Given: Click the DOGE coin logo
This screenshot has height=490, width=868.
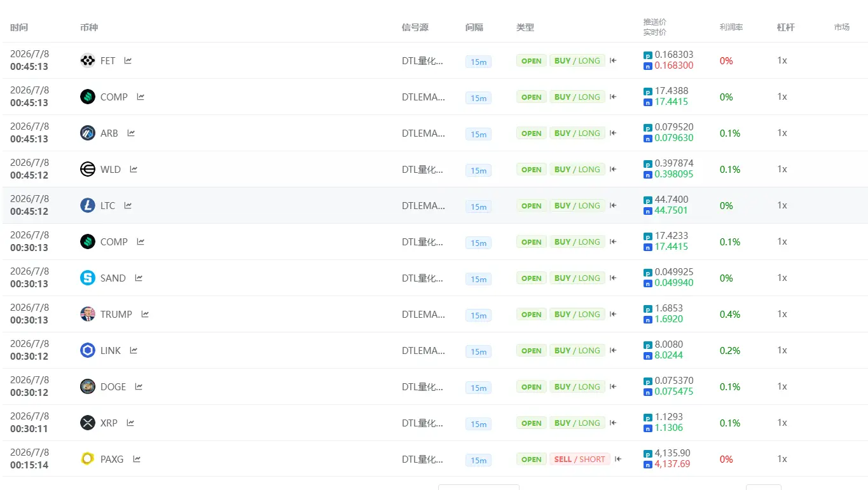Looking at the screenshot, I should [x=88, y=386].
